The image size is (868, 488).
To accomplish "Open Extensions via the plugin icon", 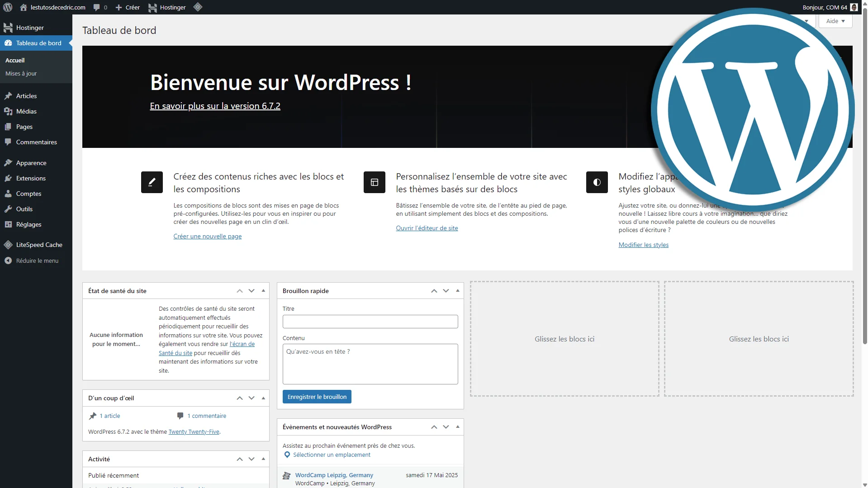I will (9, 178).
